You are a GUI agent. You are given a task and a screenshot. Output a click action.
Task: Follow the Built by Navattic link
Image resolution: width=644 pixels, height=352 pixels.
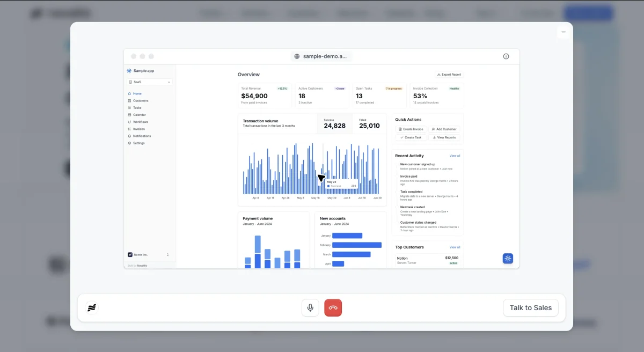137,266
